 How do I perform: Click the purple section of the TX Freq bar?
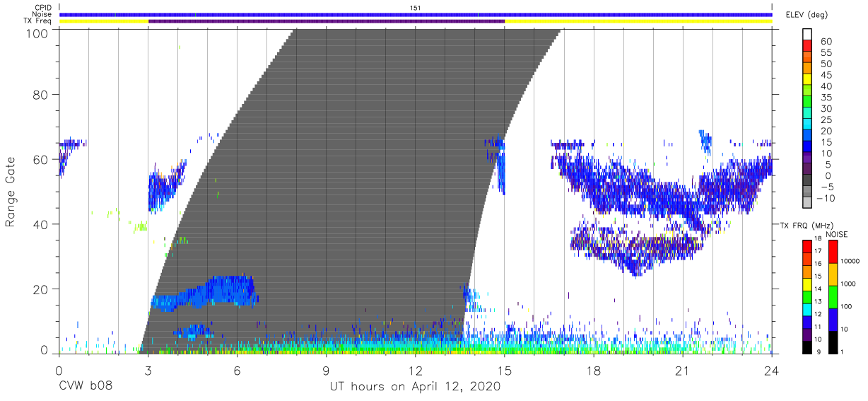tap(327, 21)
